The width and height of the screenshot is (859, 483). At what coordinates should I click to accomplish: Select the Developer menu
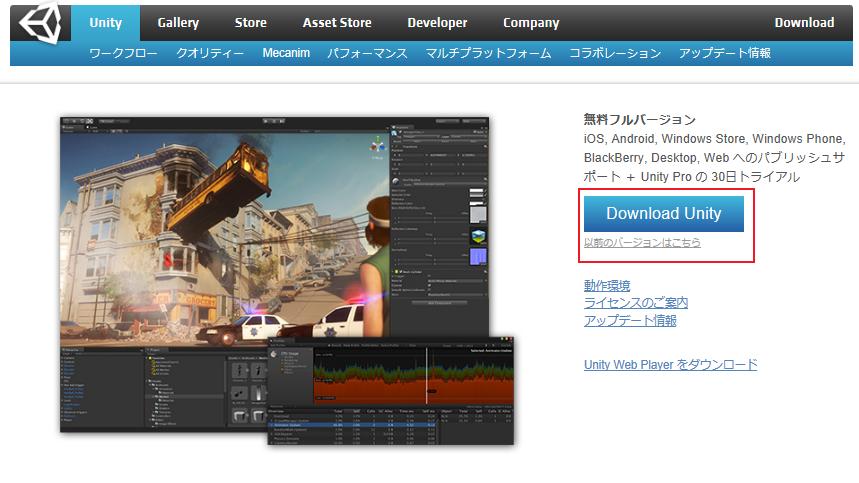coord(437,23)
